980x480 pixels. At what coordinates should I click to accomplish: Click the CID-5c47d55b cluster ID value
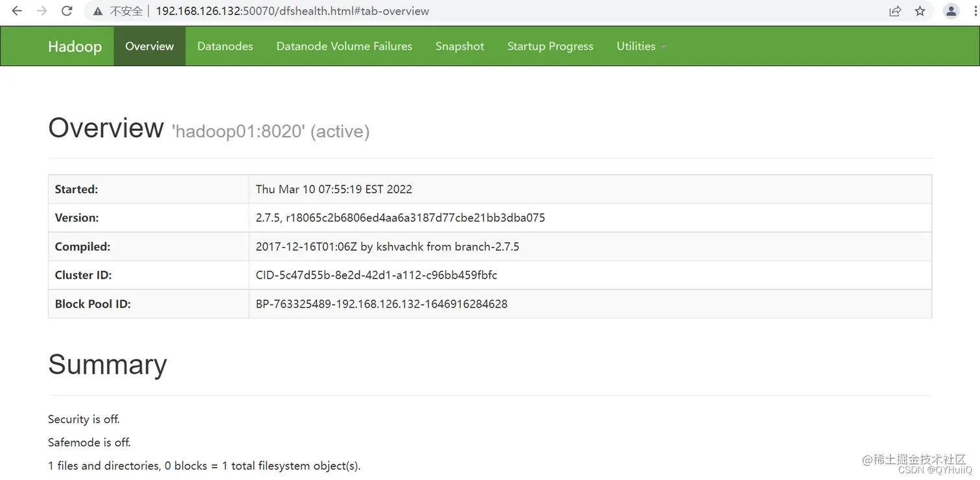(x=377, y=275)
